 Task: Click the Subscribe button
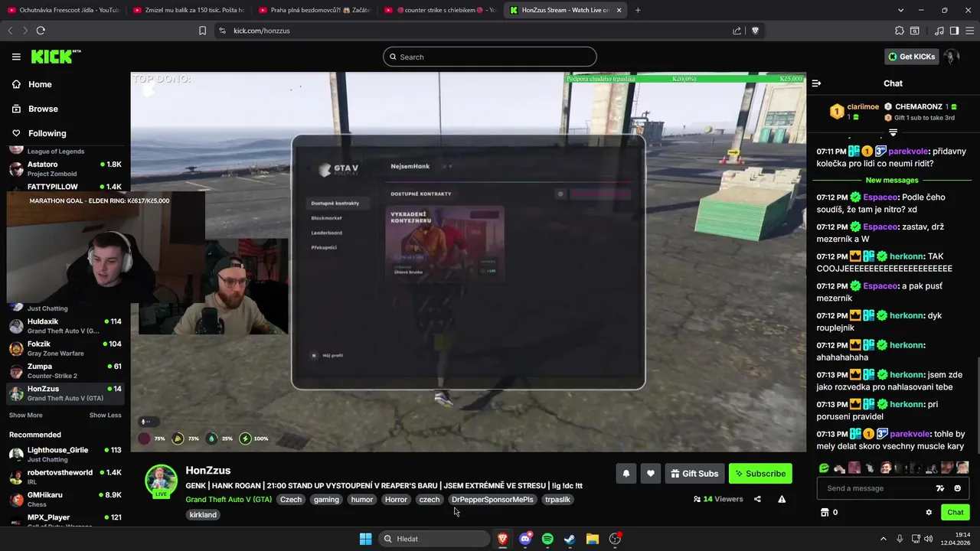pos(760,474)
